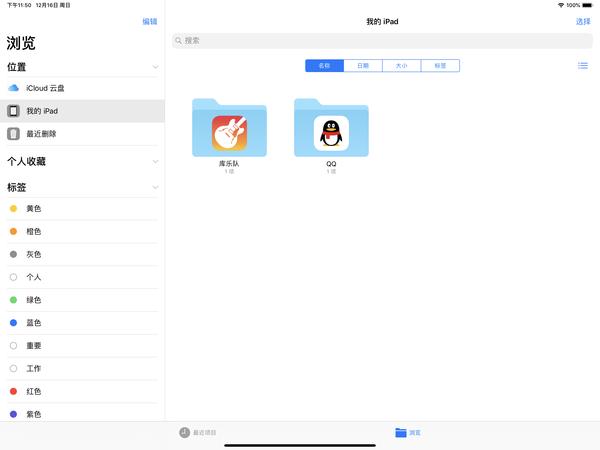Click the empty circle beside 个人 tag
The image size is (600, 450).
pos(13,277)
